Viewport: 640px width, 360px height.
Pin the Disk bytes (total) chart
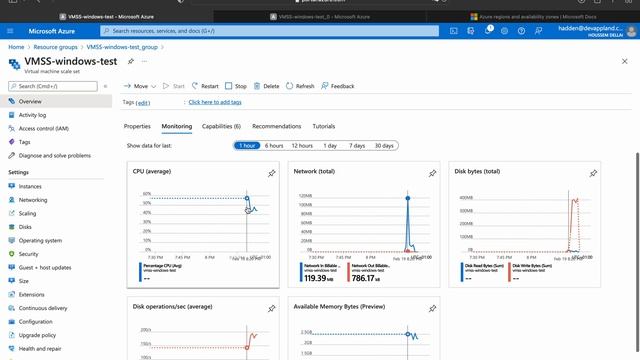[593, 173]
